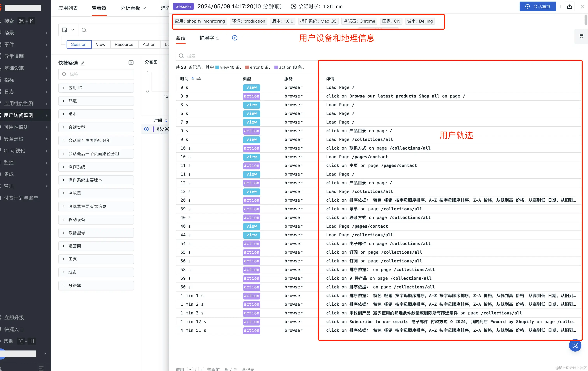Click the plus icon next to 扩展字段 tab
Viewport: 588px width, 371px height.
point(234,38)
